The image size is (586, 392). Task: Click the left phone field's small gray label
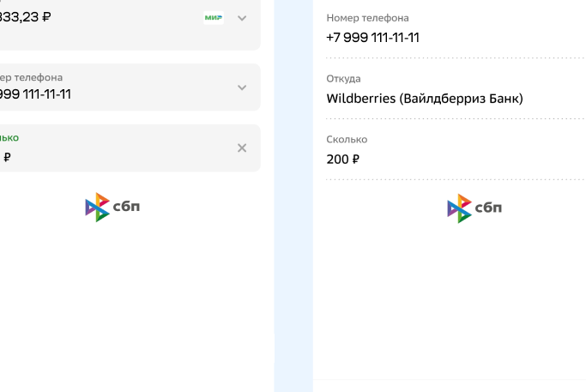(x=32, y=77)
